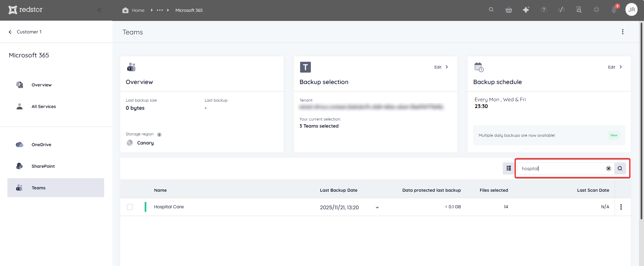Click the Teams icon in Overview card
Screen dimensions: 644x266
click(131, 67)
